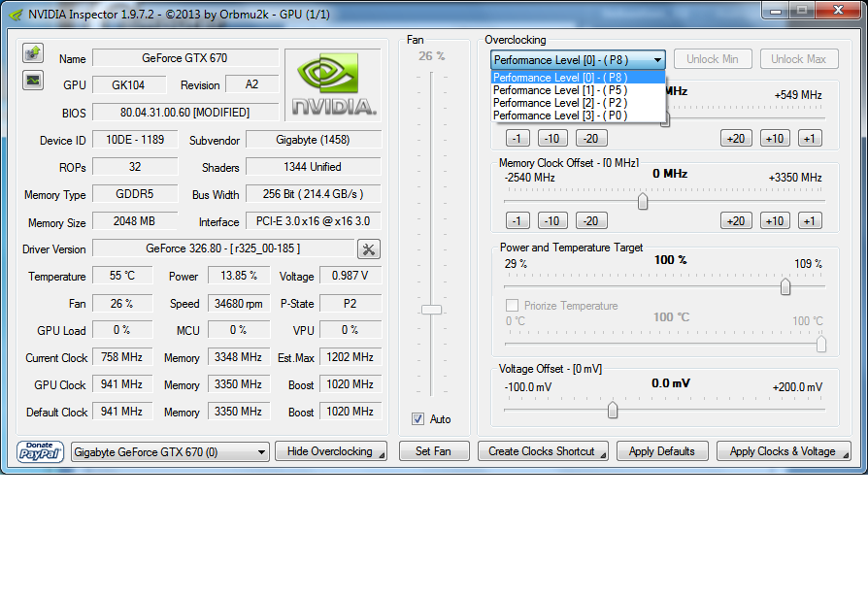Close the NVIDIA Inspector window

pos(838,10)
